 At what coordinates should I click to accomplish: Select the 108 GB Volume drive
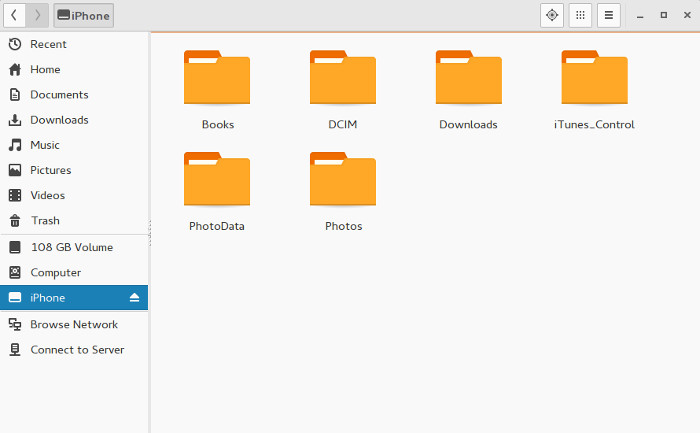click(71, 247)
